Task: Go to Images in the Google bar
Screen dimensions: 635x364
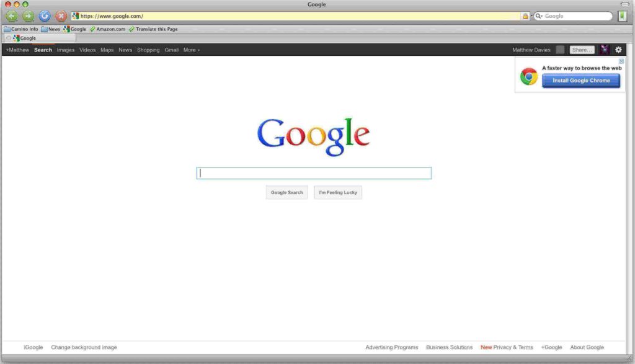Action: point(66,50)
